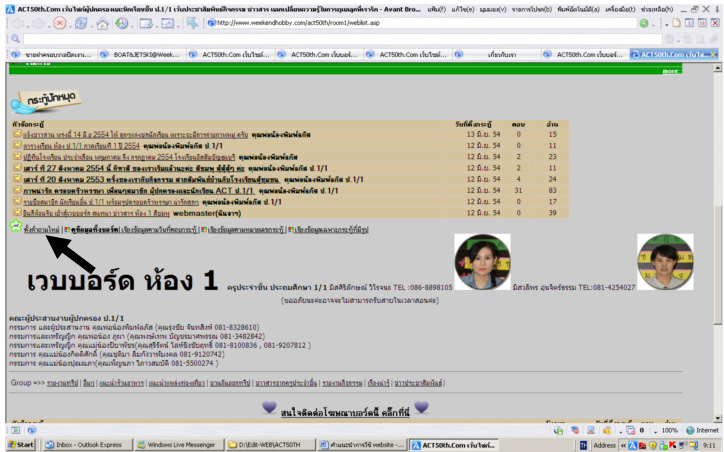The width and height of the screenshot is (724, 452).
Task: Click the page vertical scrollbar track
Action: pyautogui.click(x=716, y=300)
